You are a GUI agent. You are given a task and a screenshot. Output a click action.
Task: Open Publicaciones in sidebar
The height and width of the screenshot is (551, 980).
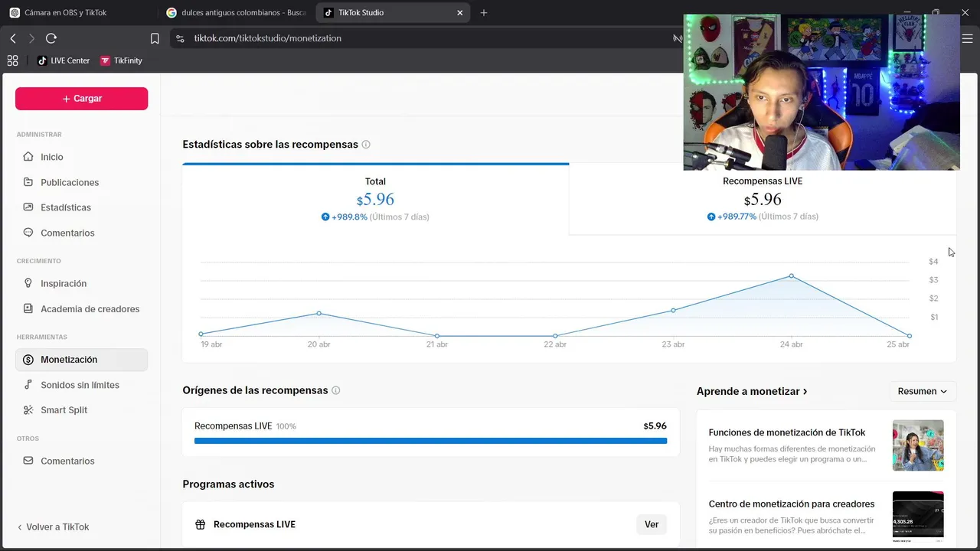click(x=81, y=182)
